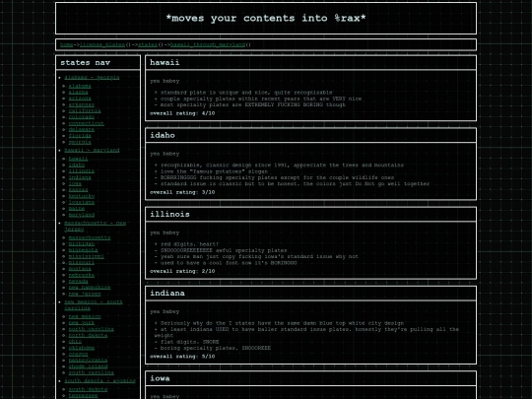Open kansas from the states nav

(78, 190)
